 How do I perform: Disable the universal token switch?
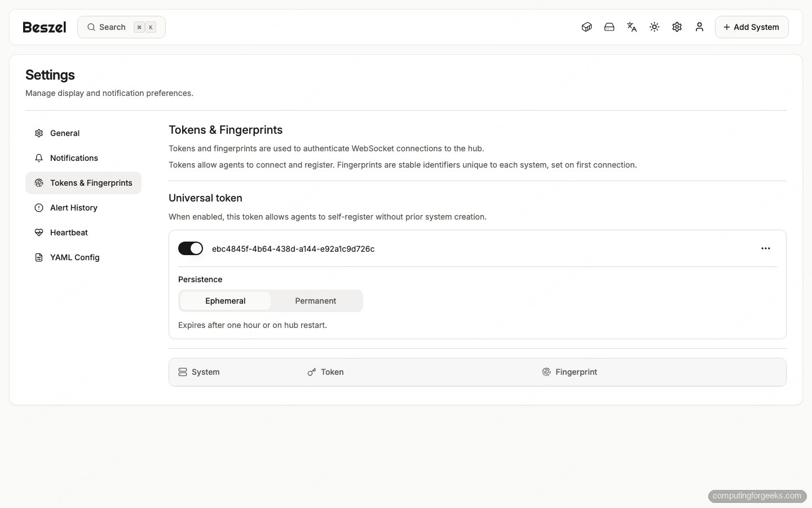191,248
